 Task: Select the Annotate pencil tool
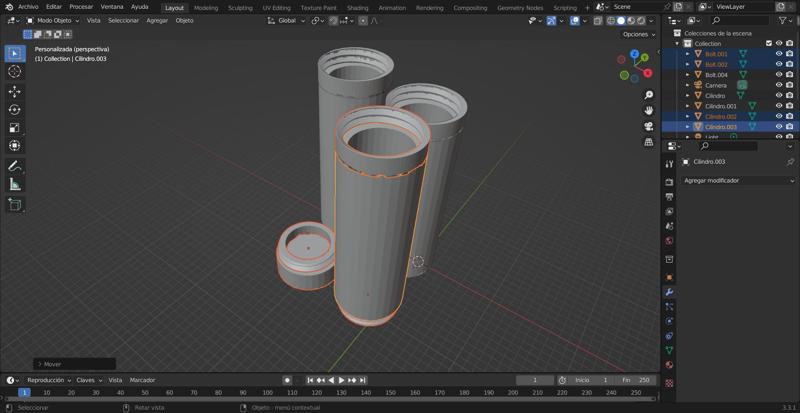[14, 166]
